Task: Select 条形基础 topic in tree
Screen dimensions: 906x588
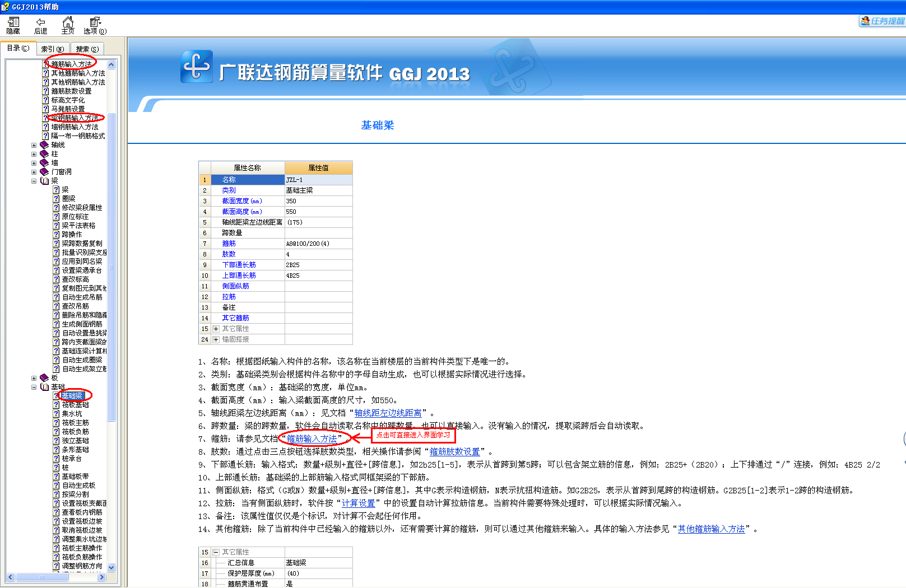Action: point(75,450)
